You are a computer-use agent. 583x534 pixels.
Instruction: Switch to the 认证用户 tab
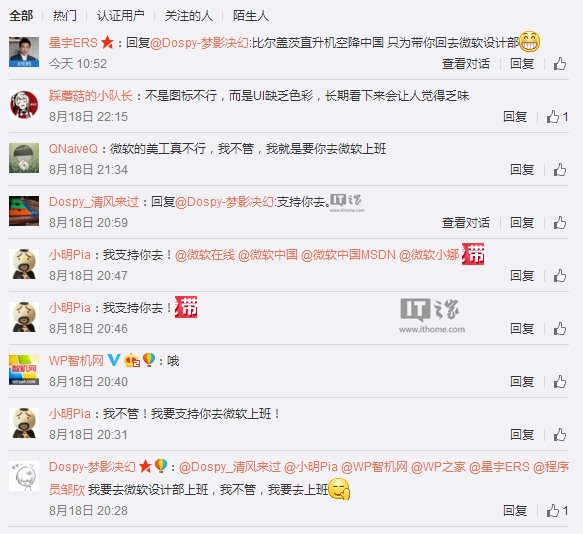pos(120,16)
